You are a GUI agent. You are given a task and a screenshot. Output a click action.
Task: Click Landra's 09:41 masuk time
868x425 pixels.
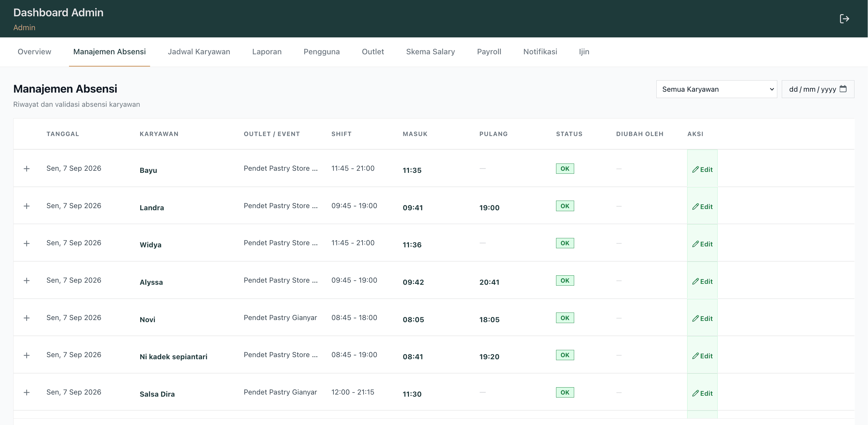[x=413, y=208]
